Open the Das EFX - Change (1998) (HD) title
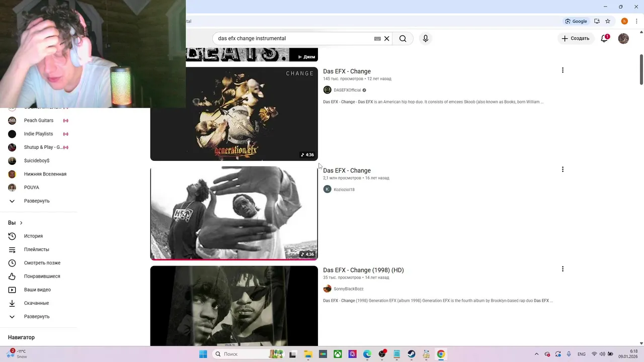This screenshot has height=362, width=644. [x=363, y=270]
